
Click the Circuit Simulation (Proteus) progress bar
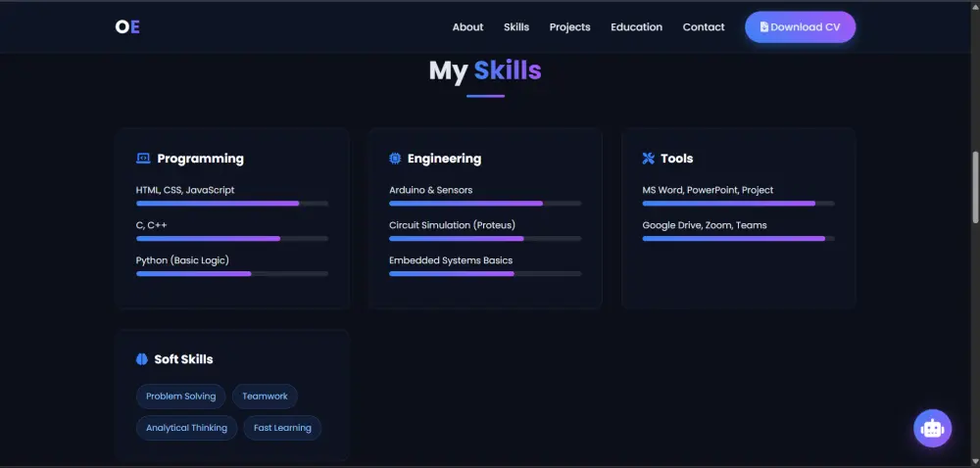coord(485,238)
